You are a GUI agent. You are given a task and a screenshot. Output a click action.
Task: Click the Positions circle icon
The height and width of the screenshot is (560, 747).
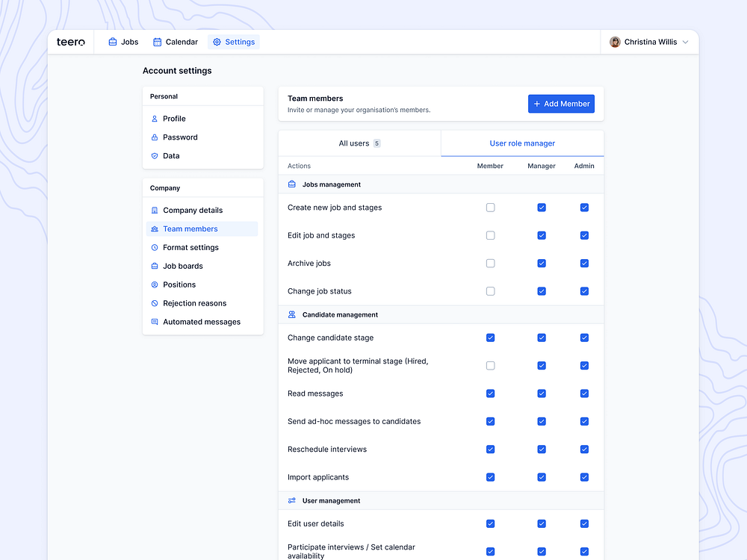coord(155,284)
